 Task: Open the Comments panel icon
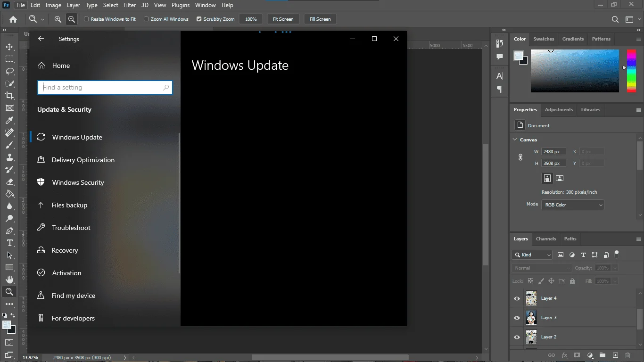(500, 57)
